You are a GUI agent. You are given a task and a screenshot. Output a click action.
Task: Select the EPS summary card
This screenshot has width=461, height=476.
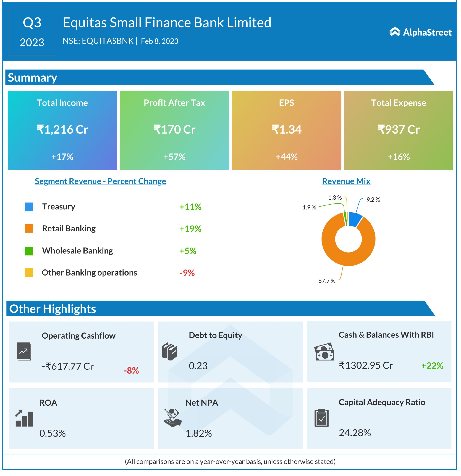click(x=286, y=130)
